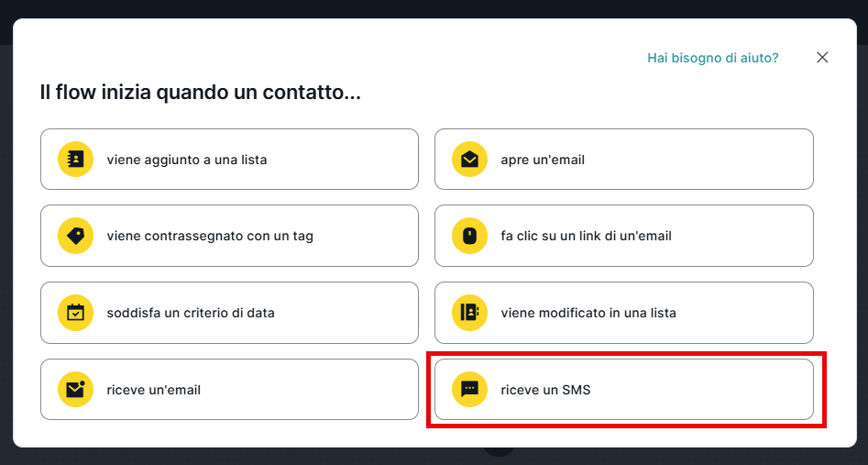Click the contact book icon for list modification

click(469, 313)
